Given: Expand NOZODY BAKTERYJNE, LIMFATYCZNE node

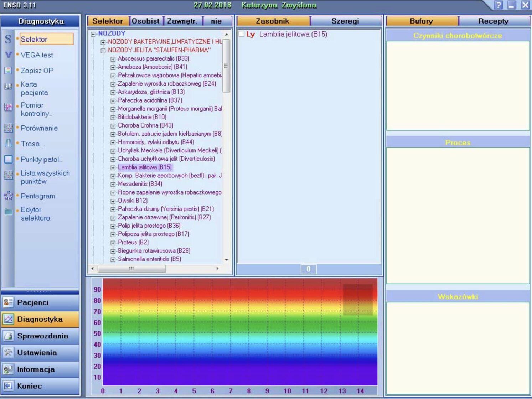Looking at the screenshot, I should point(103,42).
